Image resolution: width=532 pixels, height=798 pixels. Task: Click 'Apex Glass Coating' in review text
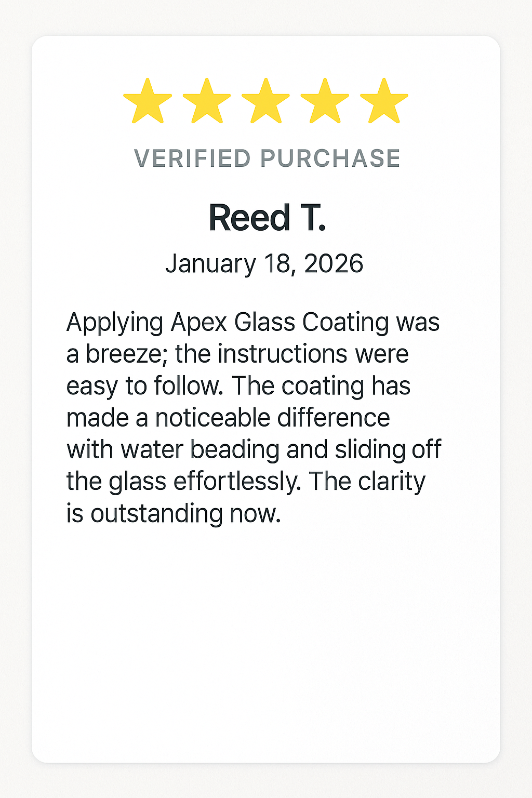[280, 323]
